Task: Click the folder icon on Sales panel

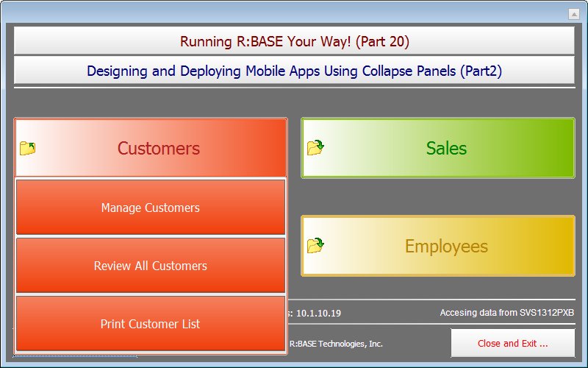Action: tap(315, 148)
